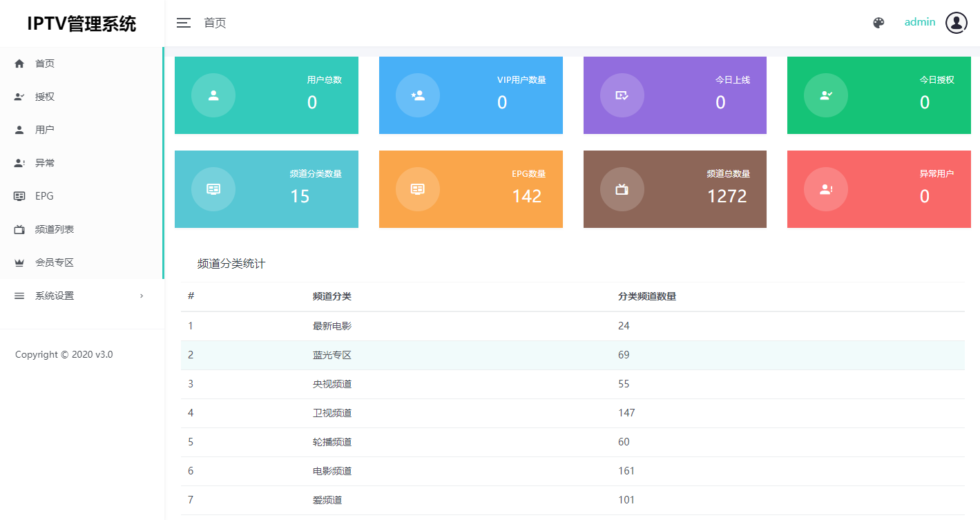The image size is (980, 520).
Task: Click the 今日授权 card label
Action: click(x=936, y=80)
